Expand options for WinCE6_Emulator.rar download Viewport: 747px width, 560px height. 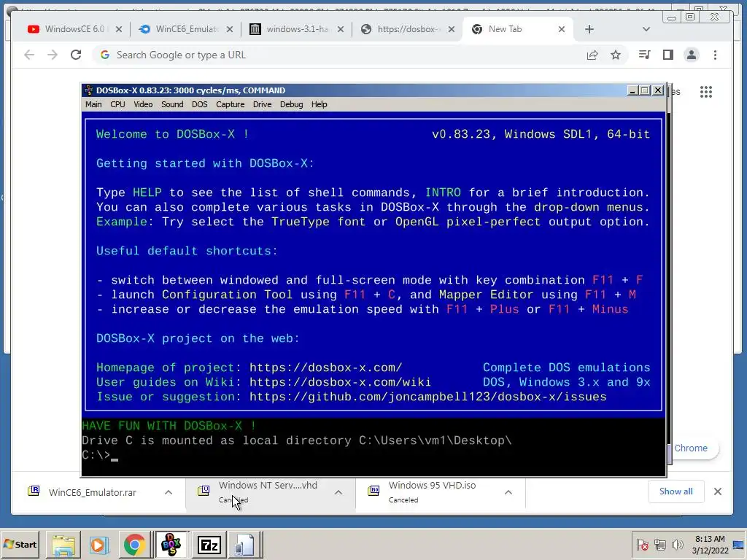tap(169, 492)
